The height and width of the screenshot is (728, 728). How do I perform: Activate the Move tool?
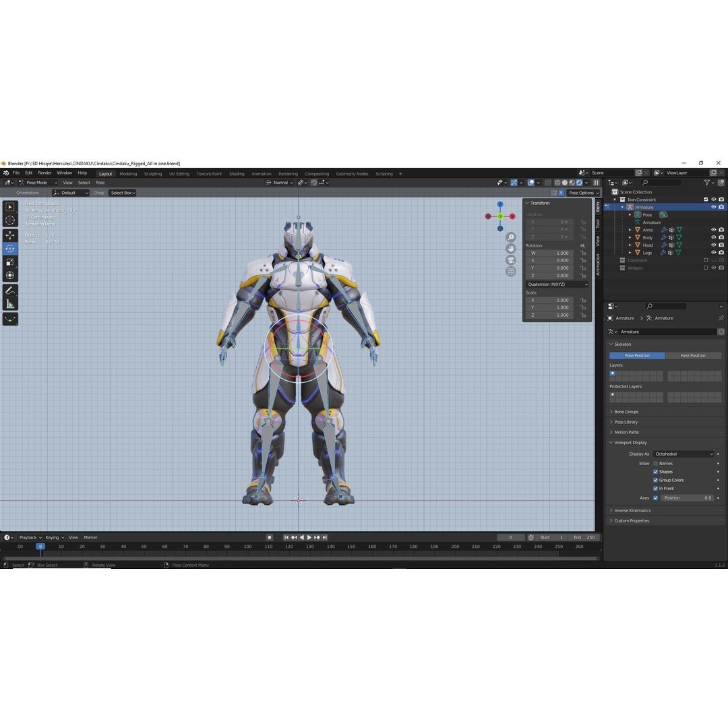point(9,235)
